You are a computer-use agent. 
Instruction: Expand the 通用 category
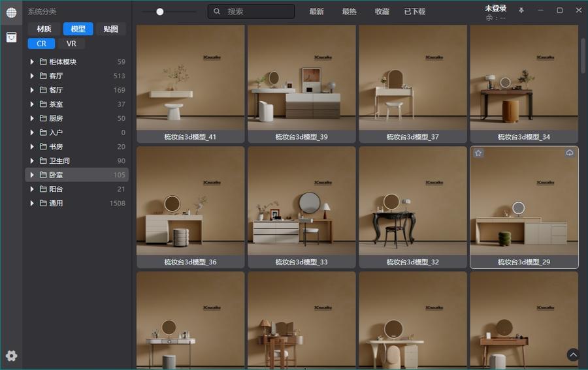[32, 204]
